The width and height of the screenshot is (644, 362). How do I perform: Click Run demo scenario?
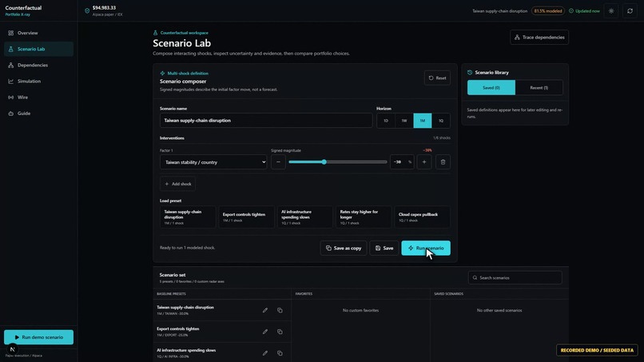38,337
